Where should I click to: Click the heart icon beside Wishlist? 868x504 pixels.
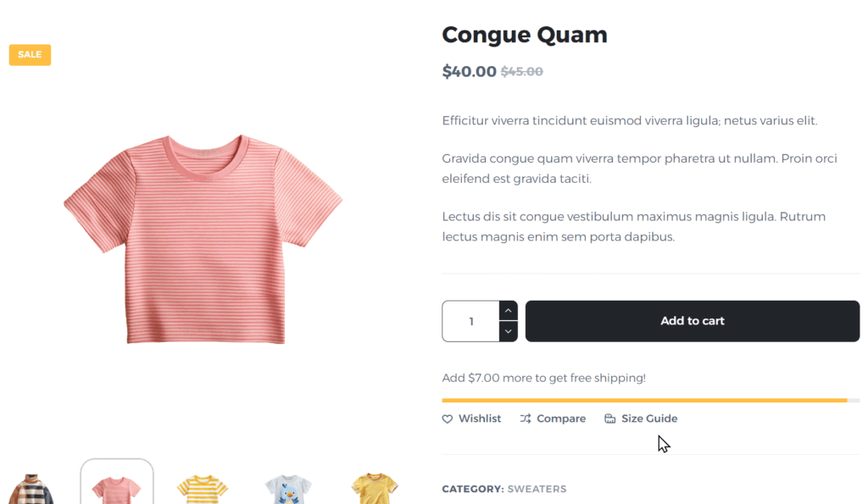coord(448,418)
